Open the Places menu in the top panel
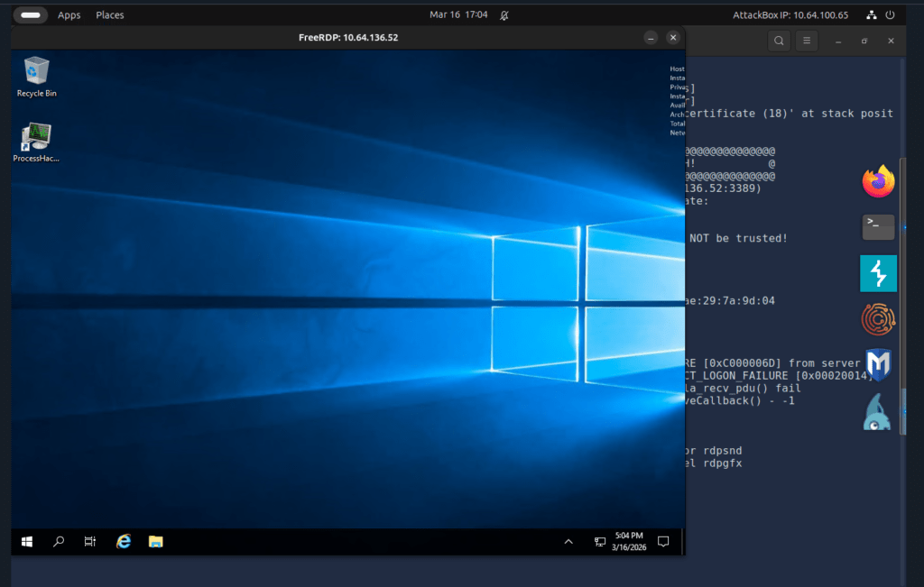924x587 pixels. [109, 15]
